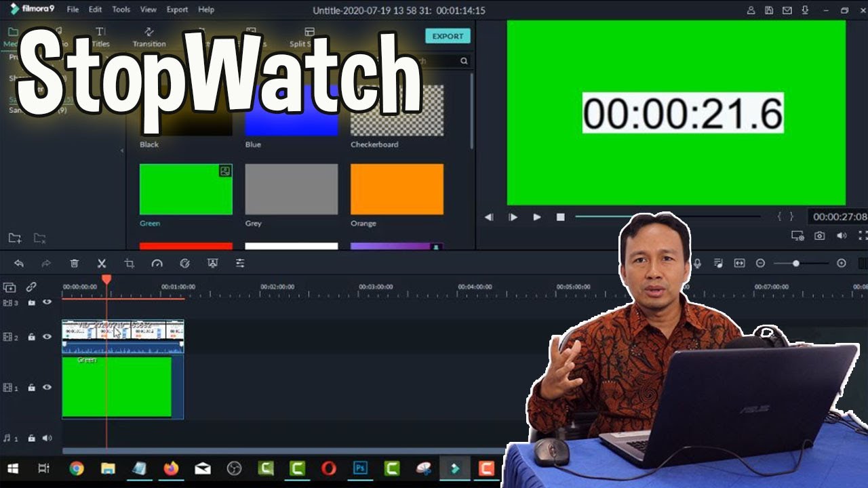Collapse the media side panel arrow
The image size is (868, 488).
[x=122, y=150]
